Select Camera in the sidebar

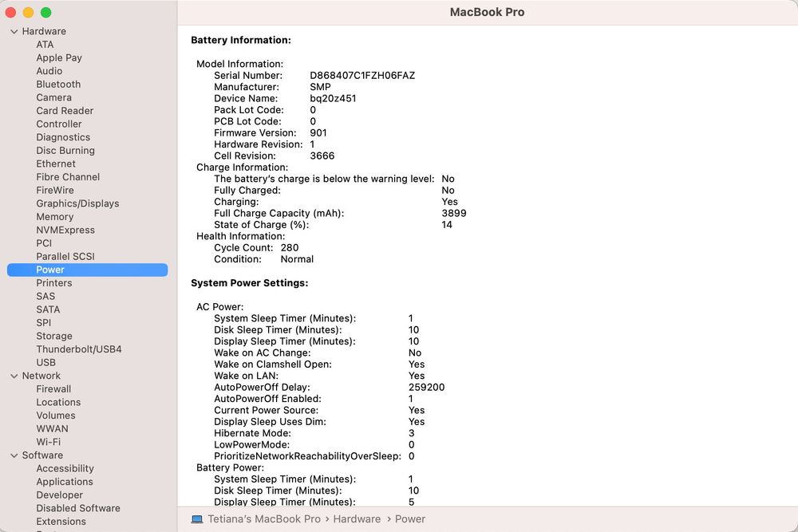tap(54, 97)
